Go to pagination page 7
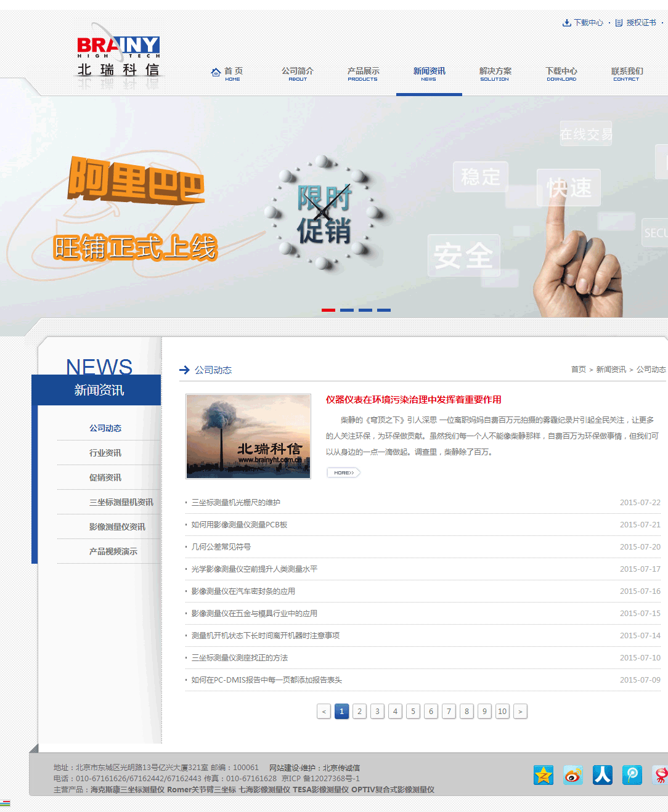Viewport: 668px width, 812px height. [x=449, y=712]
